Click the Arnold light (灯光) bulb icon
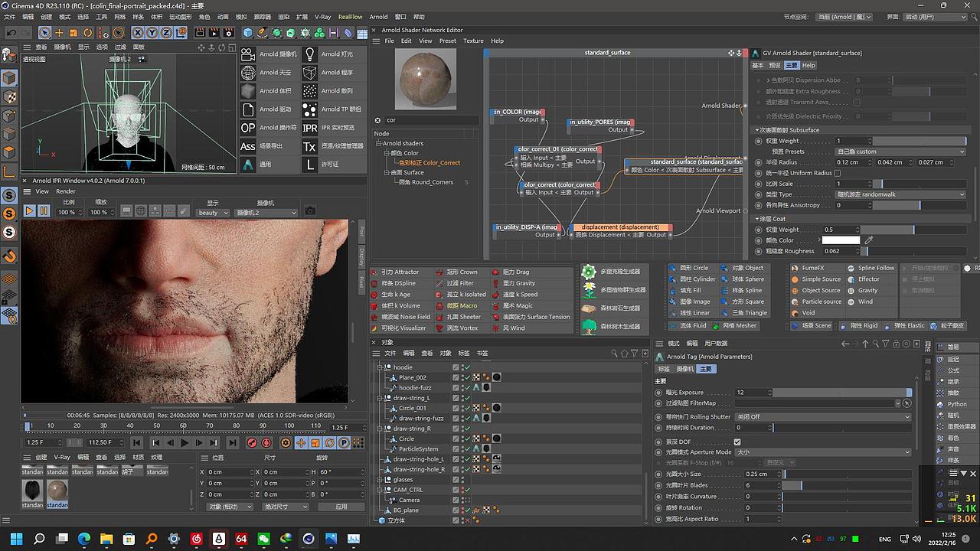 point(309,54)
